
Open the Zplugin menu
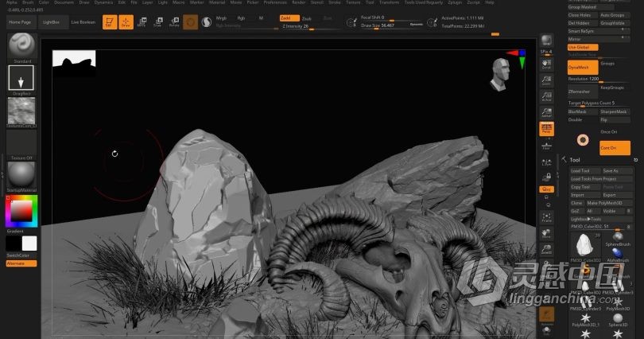point(455,2)
